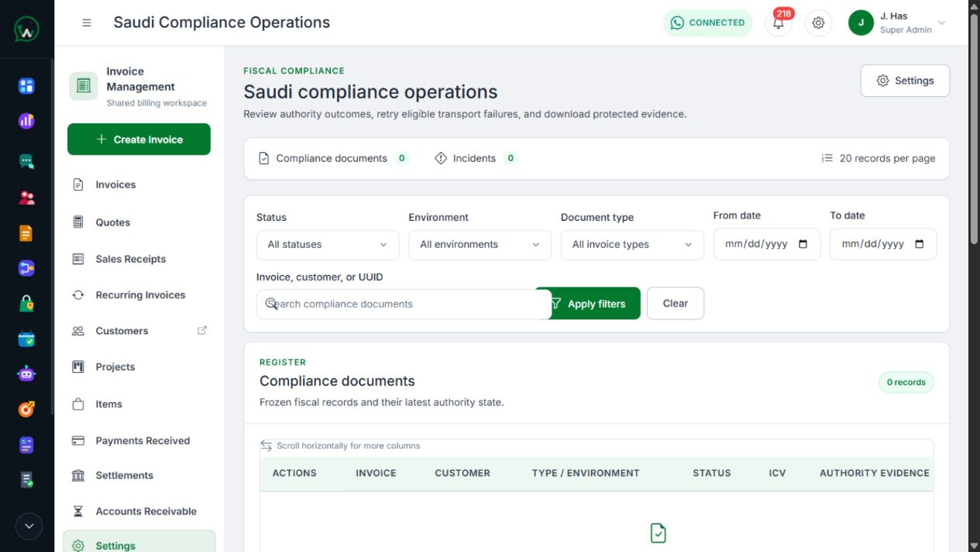Open the dashboard grid icon in rail
The image size is (980, 552).
click(x=26, y=85)
